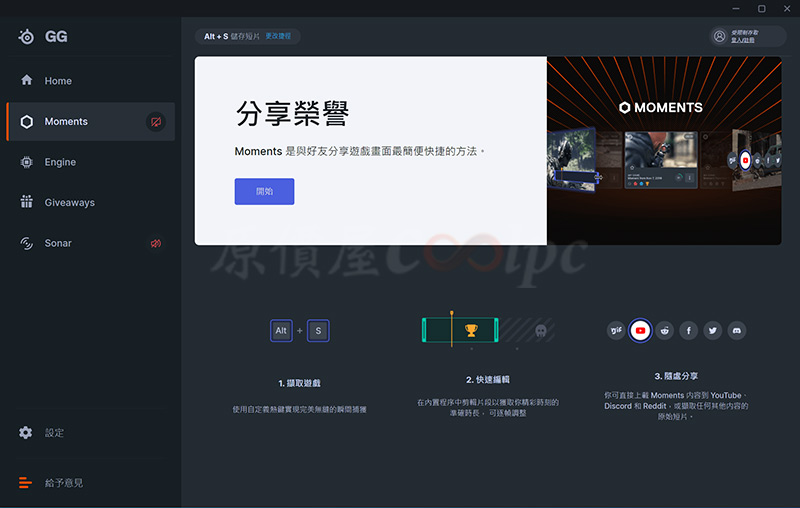Click the Engine chip icon
Image resolution: width=800 pixels, height=508 pixels.
(27, 162)
